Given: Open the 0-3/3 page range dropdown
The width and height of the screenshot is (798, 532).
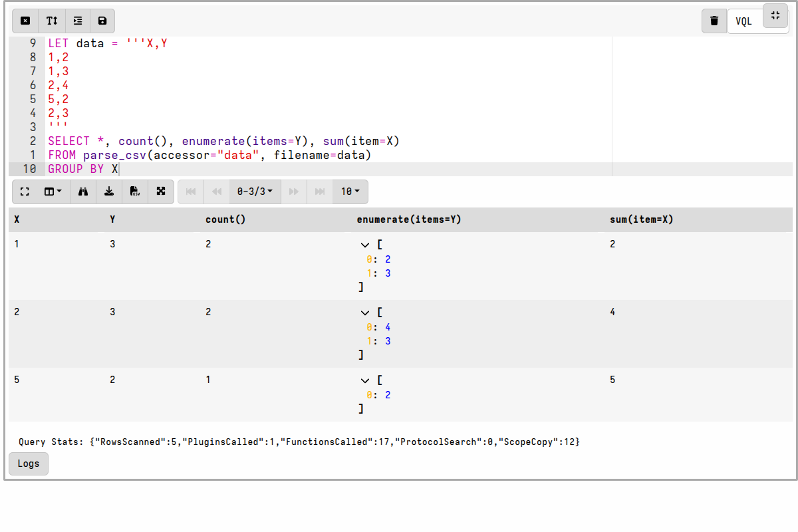Looking at the screenshot, I should point(255,192).
